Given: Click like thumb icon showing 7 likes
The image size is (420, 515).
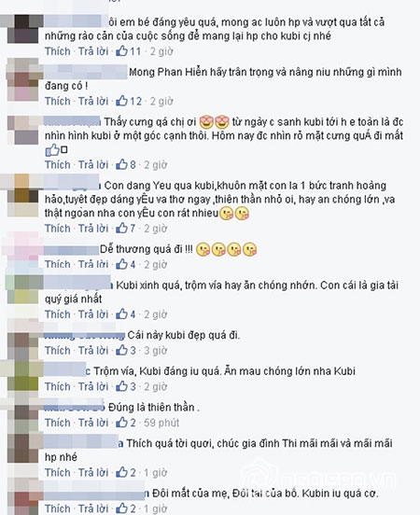Looking at the screenshot, I should (121, 228).
